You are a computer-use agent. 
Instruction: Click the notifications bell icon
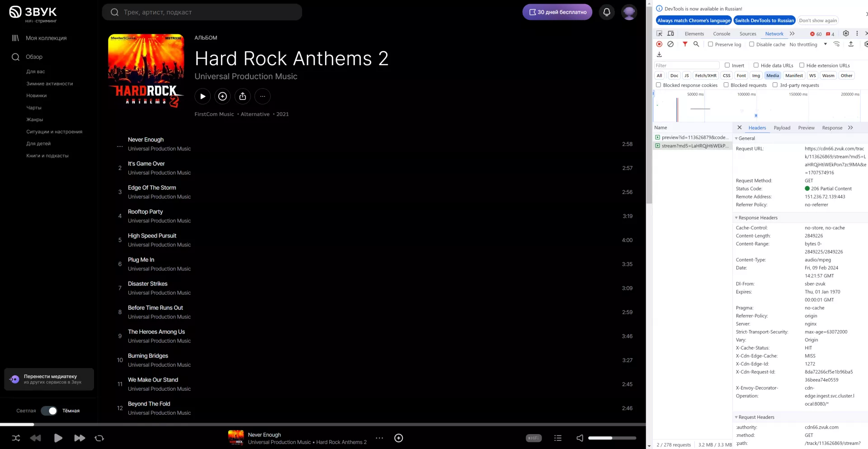(x=607, y=12)
